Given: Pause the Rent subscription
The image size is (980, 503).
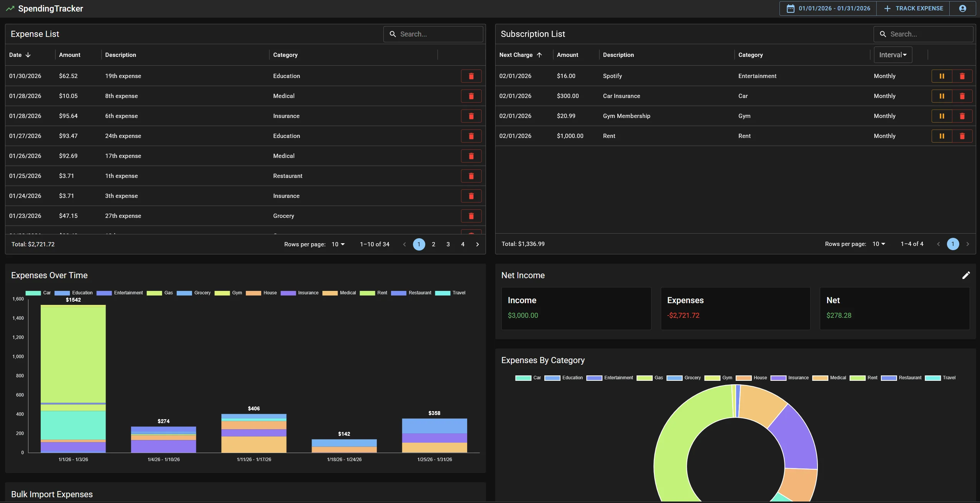Looking at the screenshot, I should pyautogui.click(x=942, y=136).
